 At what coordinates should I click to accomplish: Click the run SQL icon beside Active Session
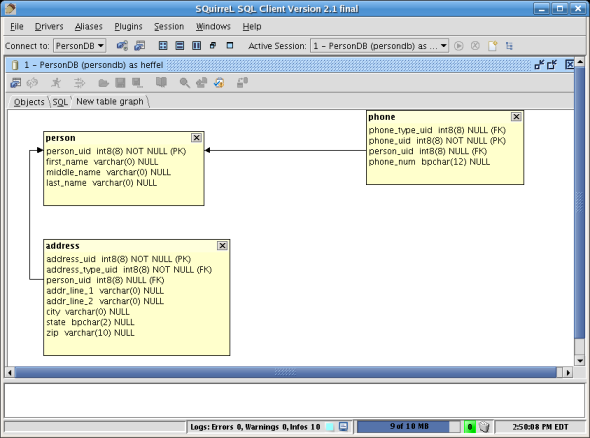[458, 46]
